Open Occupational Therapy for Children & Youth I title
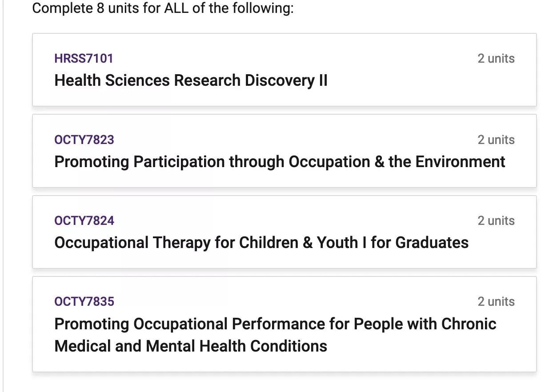This screenshot has height=392, width=553. 261,243
